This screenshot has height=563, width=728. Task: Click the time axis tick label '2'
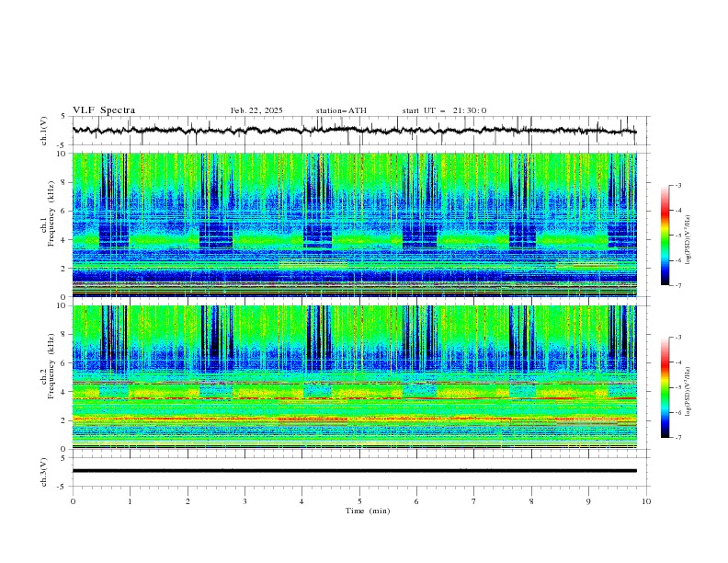click(188, 501)
